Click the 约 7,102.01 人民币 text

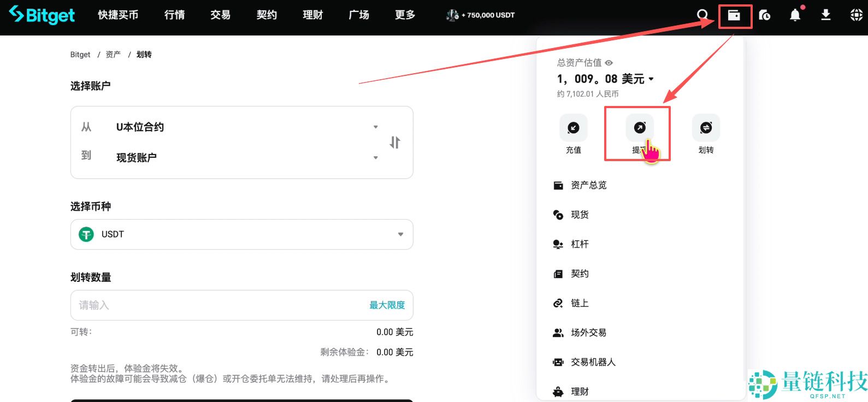point(588,94)
